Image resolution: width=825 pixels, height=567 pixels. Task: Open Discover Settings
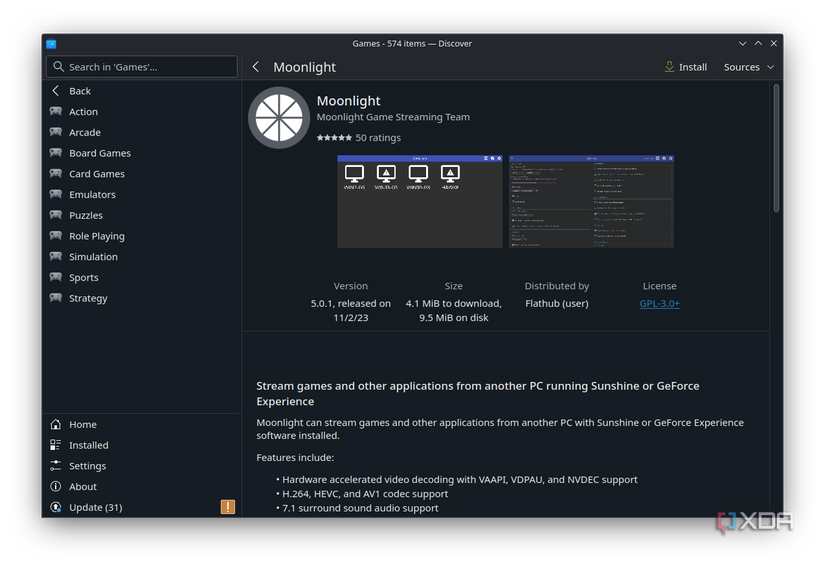coord(87,466)
